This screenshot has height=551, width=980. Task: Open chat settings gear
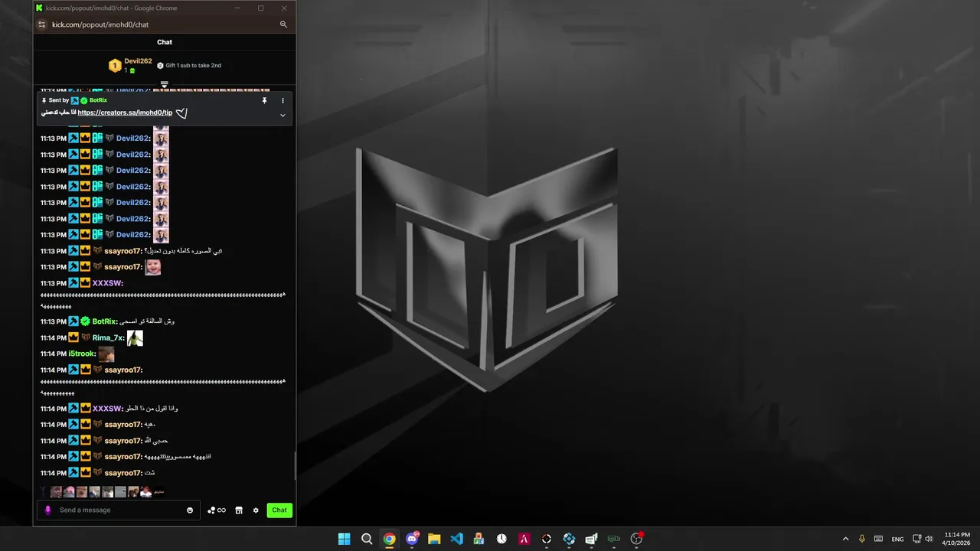[256, 510]
